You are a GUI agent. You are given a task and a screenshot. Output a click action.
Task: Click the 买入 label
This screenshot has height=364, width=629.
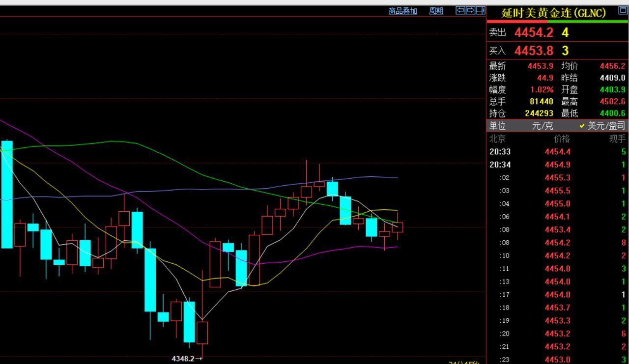[x=497, y=51]
